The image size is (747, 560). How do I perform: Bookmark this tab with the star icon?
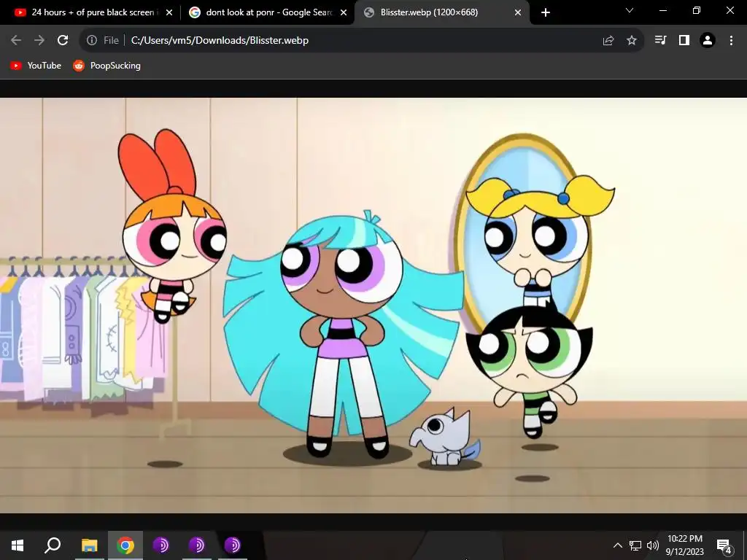point(632,41)
